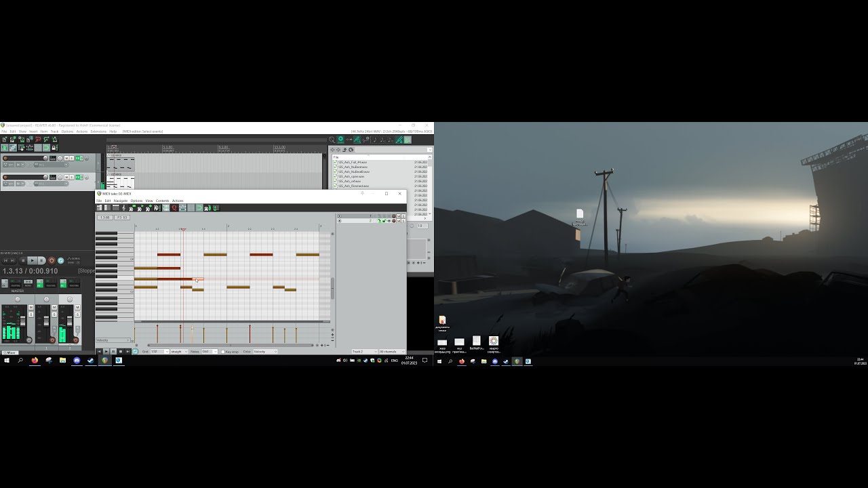
Task: Select the named notes view icon in MIDI editor
Action: (x=107, y=207)
